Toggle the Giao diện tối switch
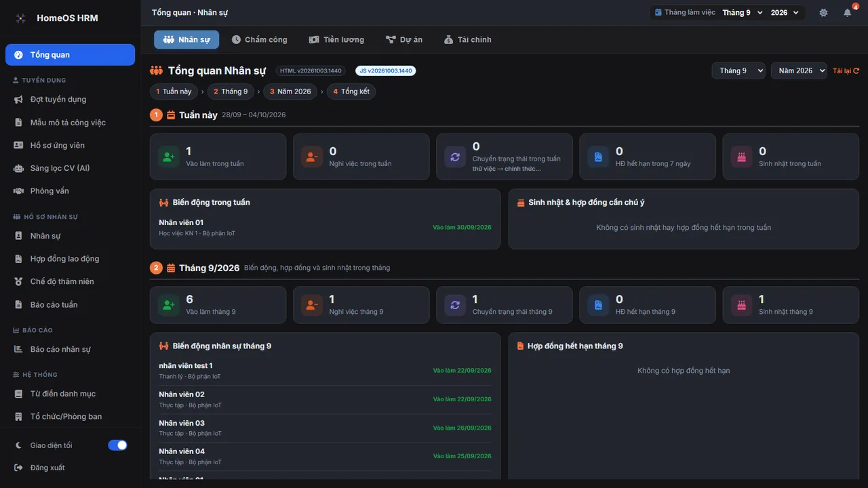This screenshot has height=488, width=868. tap(117, 445)
